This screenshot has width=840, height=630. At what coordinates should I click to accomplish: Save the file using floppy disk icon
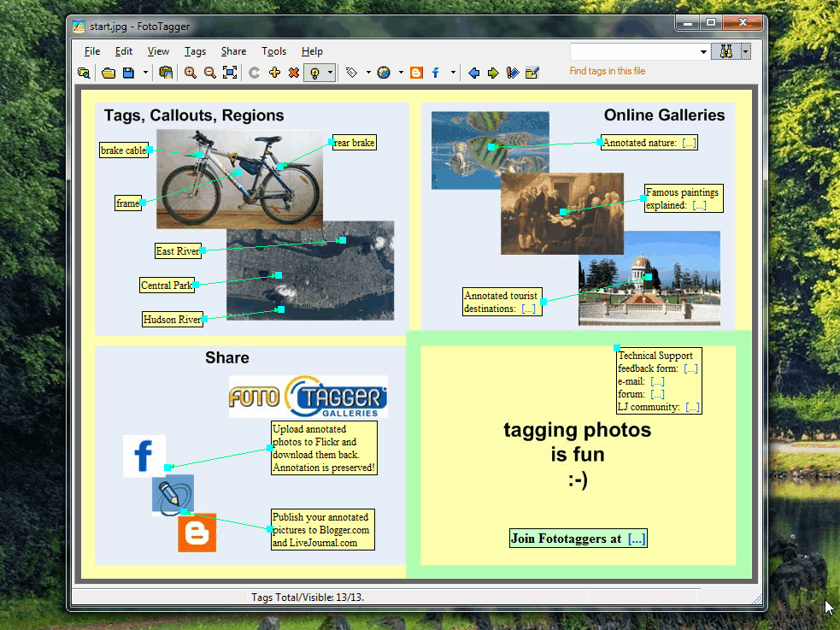pos(128,73)
